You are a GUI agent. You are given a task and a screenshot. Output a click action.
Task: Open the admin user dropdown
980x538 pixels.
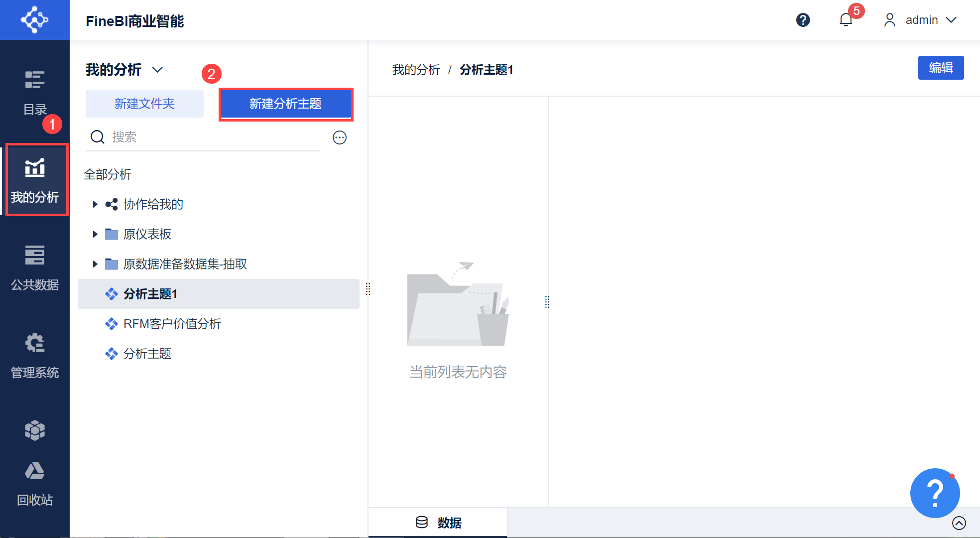point(921,20)
